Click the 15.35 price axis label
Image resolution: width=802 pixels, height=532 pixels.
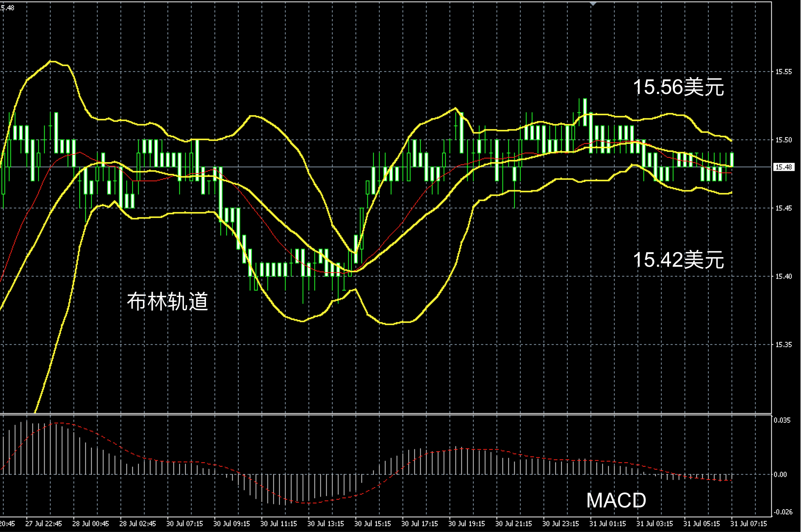click(783, 345)
